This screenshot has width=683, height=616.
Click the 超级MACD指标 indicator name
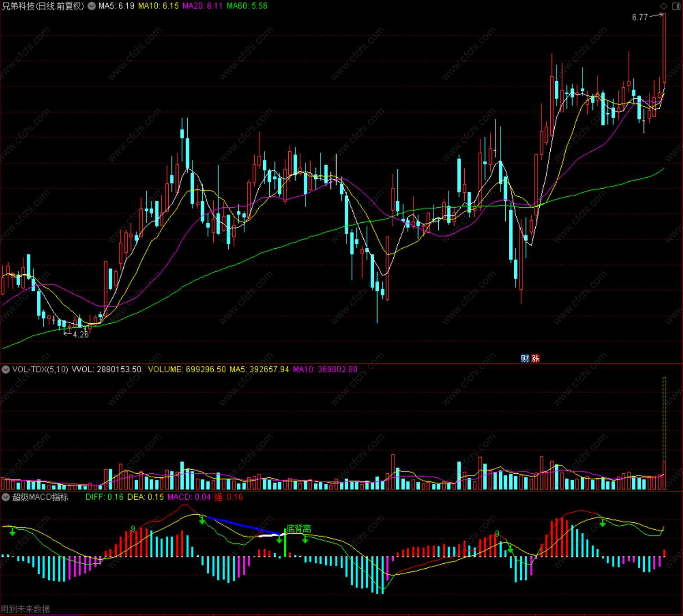click(x=40, y=497)
